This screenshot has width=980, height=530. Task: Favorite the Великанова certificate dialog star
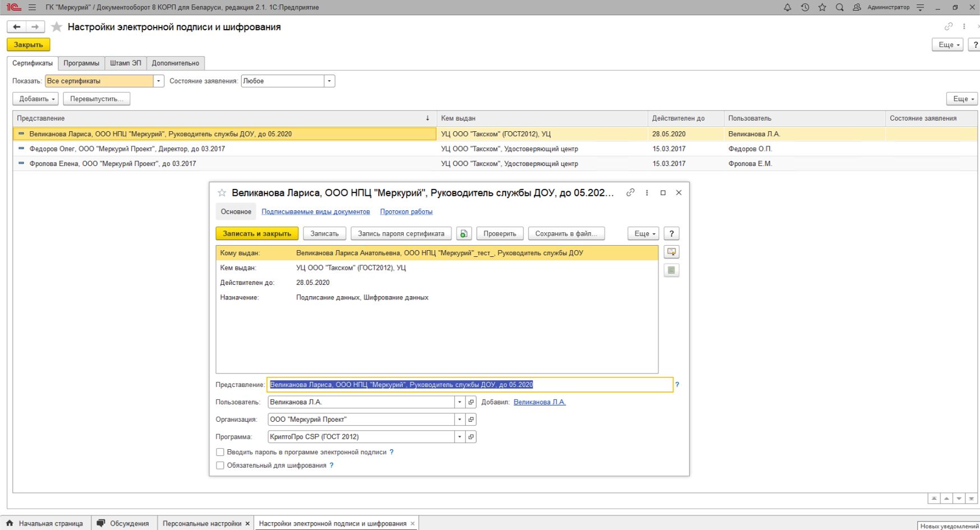222,193
